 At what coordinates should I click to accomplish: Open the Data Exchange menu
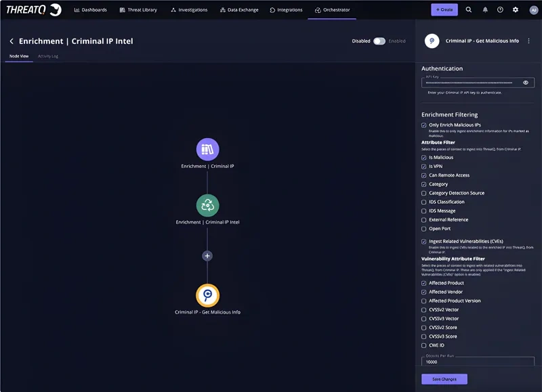coord(239,9)
